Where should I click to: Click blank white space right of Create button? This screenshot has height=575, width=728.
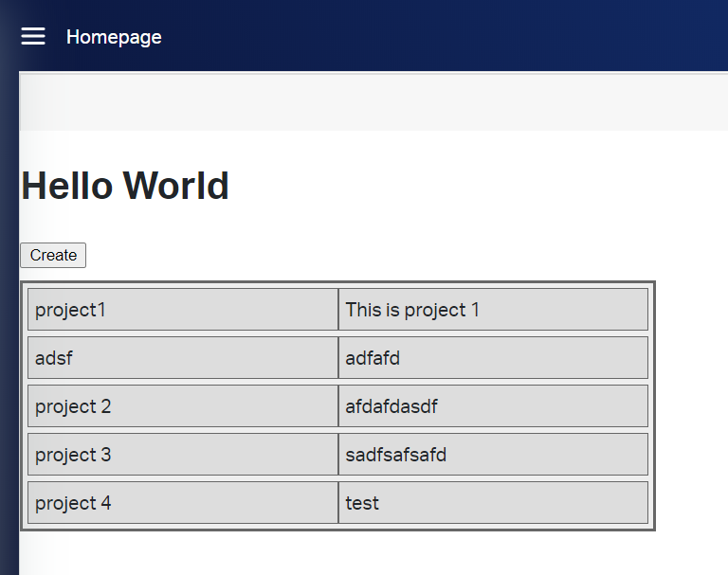tap(379, 255)
